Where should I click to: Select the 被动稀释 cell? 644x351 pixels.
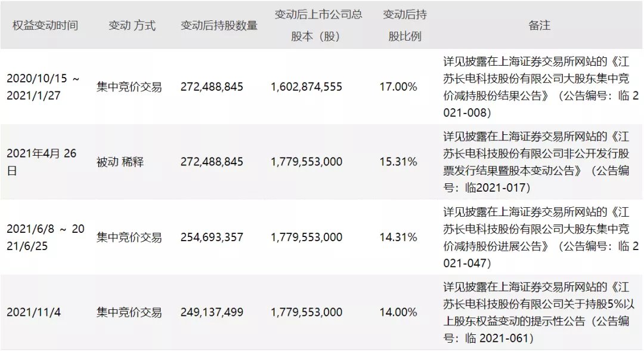[120, 162]
